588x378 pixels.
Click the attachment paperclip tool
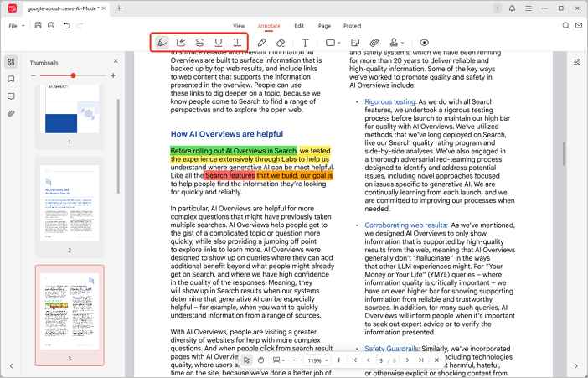(374, 43)
